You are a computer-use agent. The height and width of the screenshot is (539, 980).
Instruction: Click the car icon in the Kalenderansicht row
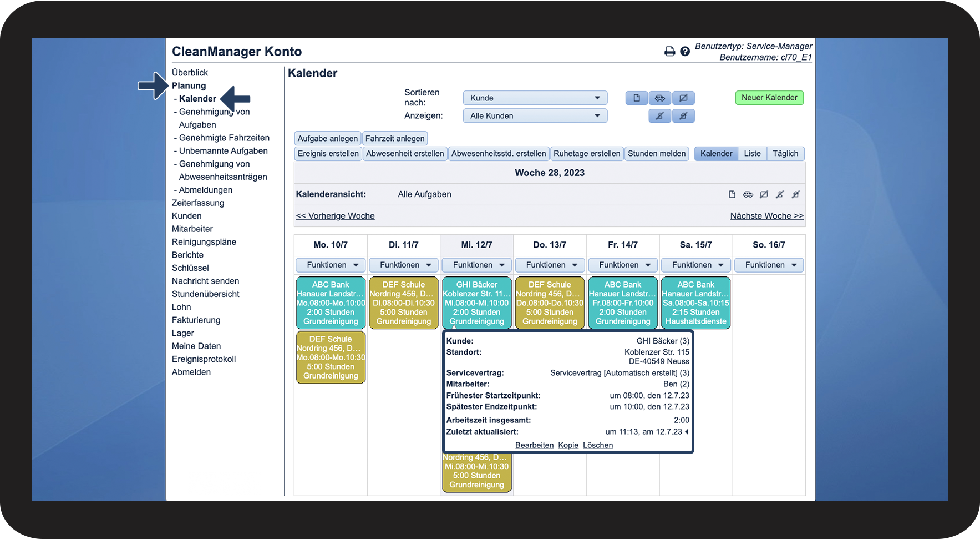(x=748, y=194)
